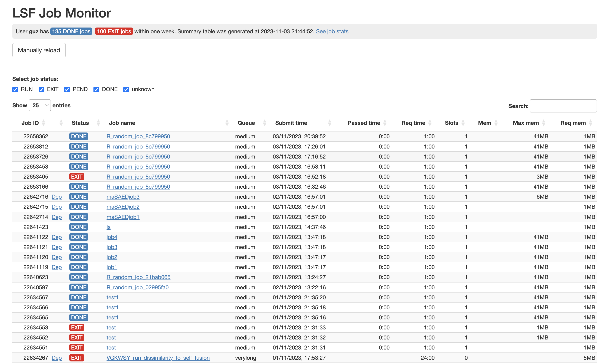Open test link for job 22634553

click(x=111, y=328)
